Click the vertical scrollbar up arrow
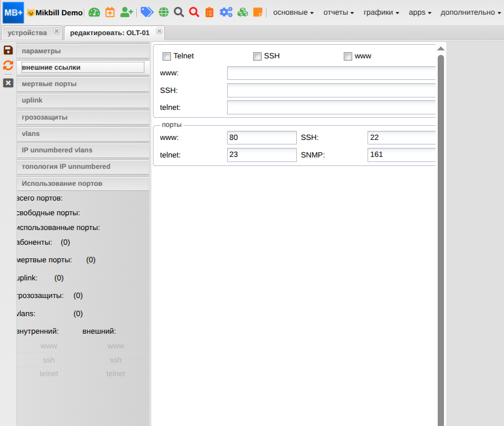Image resolution: width=504 pixels, height=426 pixels. pos(441,49)
